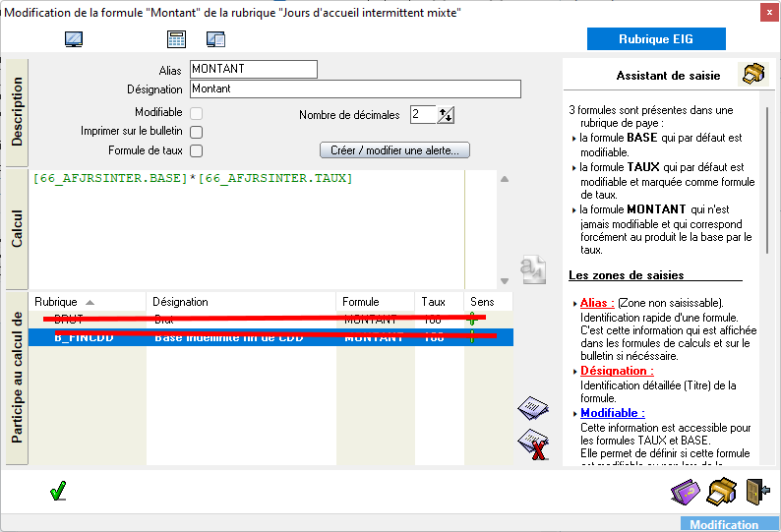781x532 pixels.
Task: Select the B_FINCDD rubrique row
Action: (270, 337)
